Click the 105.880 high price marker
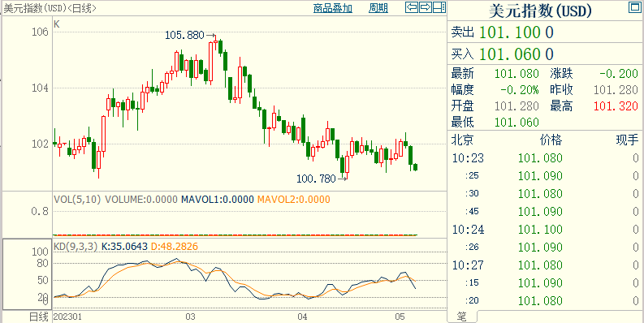 click(184, 36)
